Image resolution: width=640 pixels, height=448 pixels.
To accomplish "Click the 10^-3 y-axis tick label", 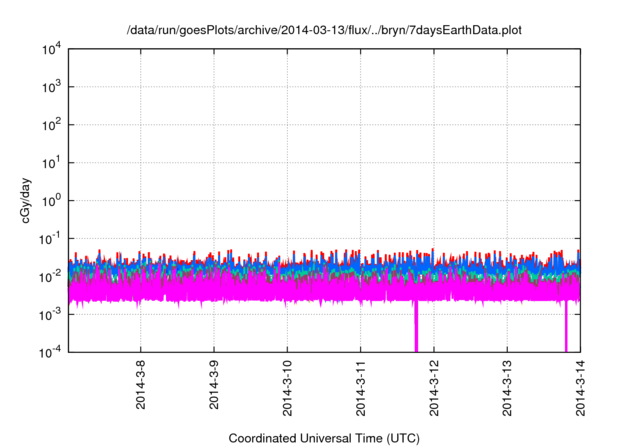I will tap(50, 315).
